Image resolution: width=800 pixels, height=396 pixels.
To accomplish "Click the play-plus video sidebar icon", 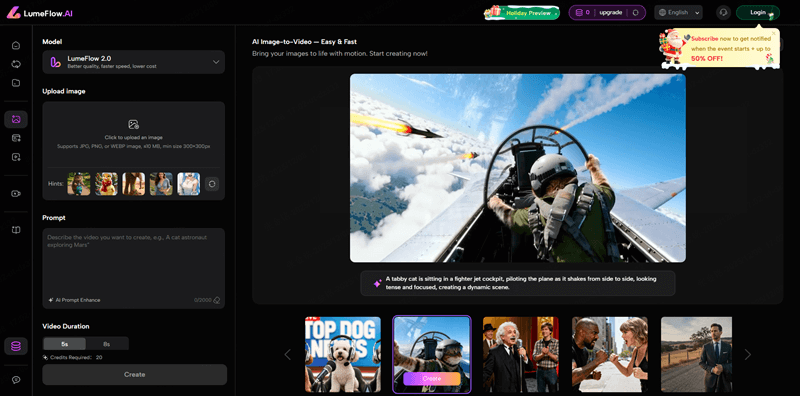I will pos(16,157).
